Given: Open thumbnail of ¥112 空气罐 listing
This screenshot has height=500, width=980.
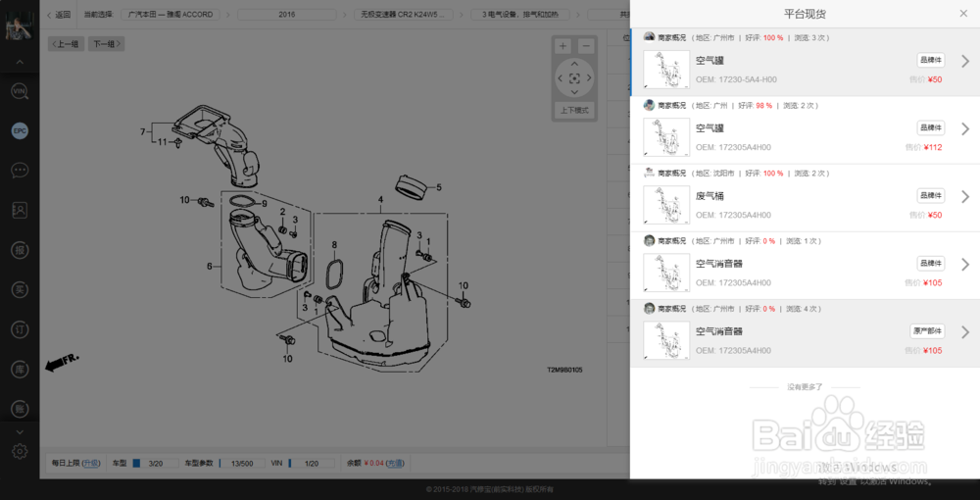Looking at the screenshot, I should (x=666, y=137).
